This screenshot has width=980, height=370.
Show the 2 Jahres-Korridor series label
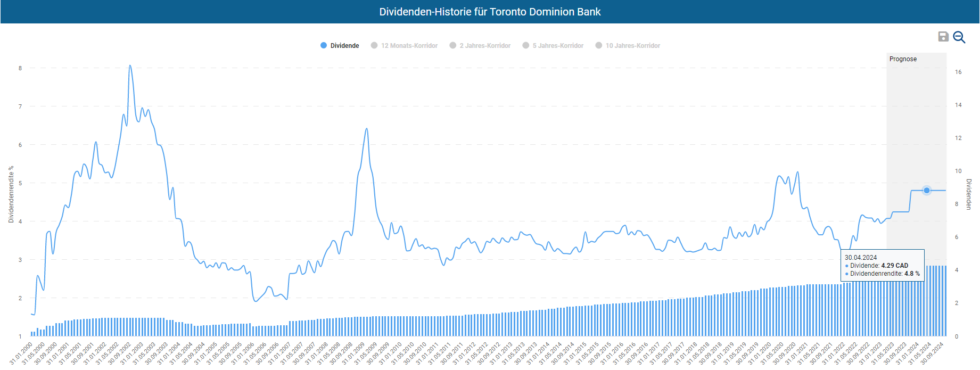coord(485,46)
